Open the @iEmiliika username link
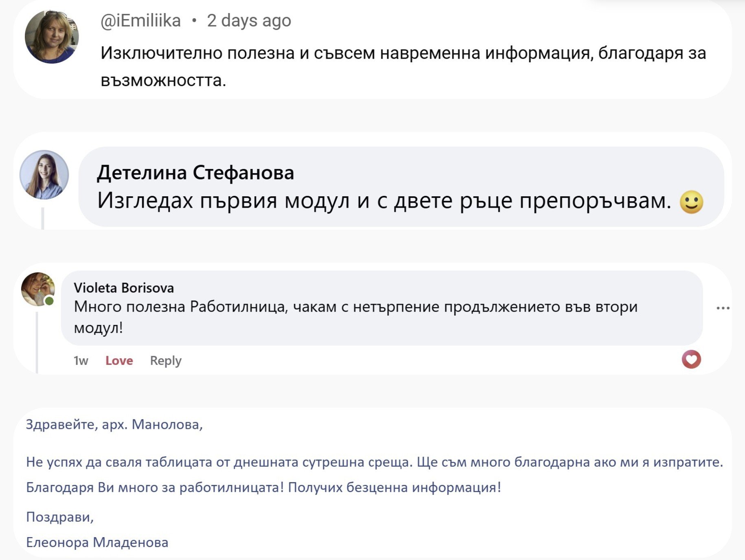This screenshot has height=560, width=745. click(x=140, y=21)
